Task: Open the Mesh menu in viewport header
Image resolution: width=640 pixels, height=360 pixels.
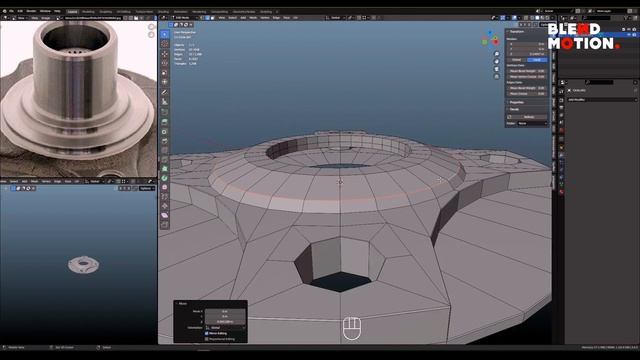Action: 253,18
